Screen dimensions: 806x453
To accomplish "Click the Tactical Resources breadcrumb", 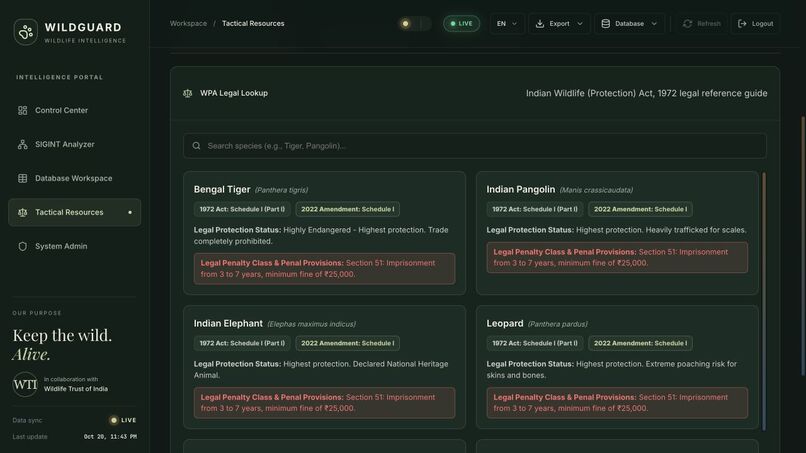I will 253,24.
